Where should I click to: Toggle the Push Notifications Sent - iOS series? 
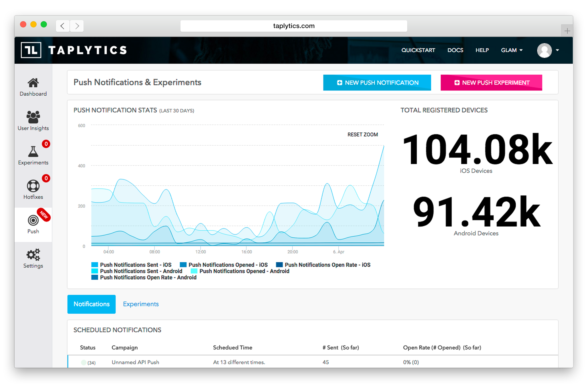coord(136,265)
